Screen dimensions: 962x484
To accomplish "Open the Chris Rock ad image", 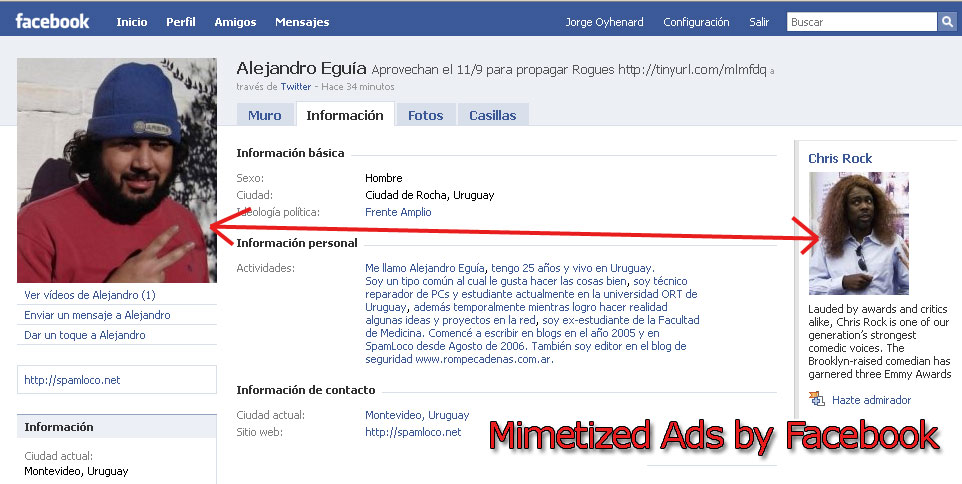I will [x=858, y=233].
